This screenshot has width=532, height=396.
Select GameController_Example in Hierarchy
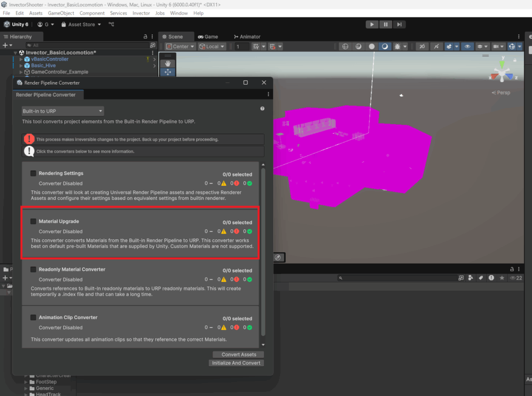point(59,72)
